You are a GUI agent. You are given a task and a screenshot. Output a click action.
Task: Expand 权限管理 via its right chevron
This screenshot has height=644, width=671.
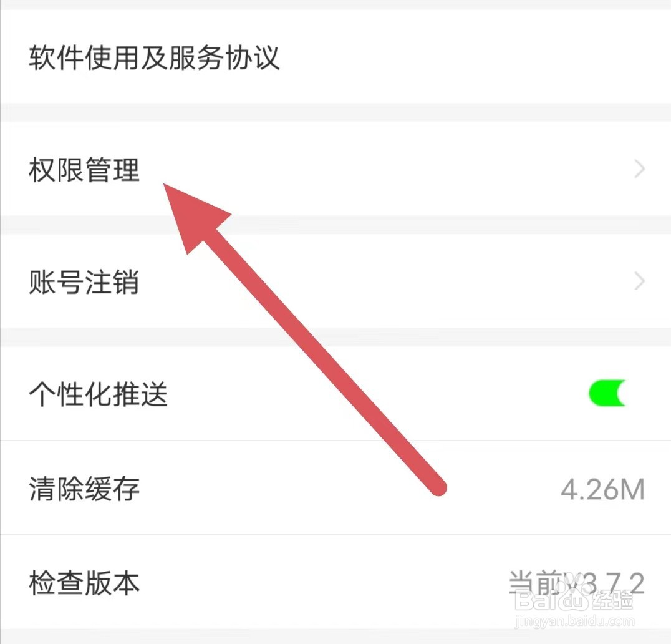[x=639, y=169]
